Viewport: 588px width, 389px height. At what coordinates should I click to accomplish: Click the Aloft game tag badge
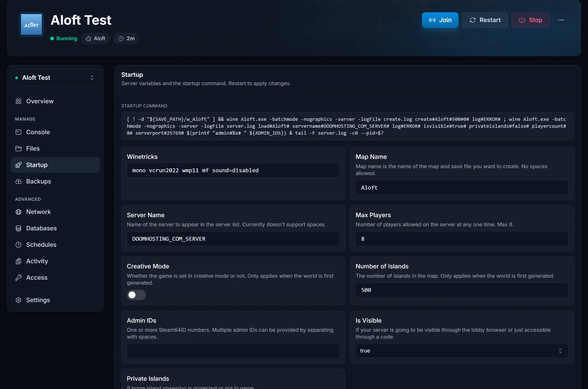coord(96,39)
